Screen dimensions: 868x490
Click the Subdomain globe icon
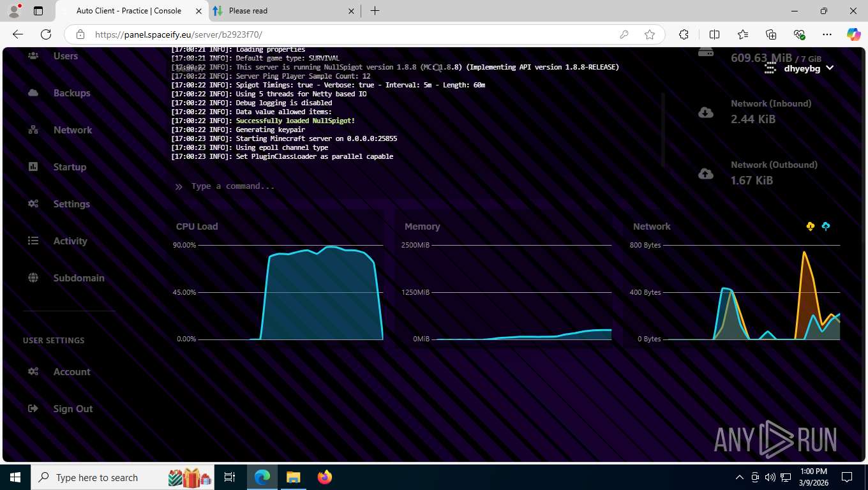(x=33, y=278)
